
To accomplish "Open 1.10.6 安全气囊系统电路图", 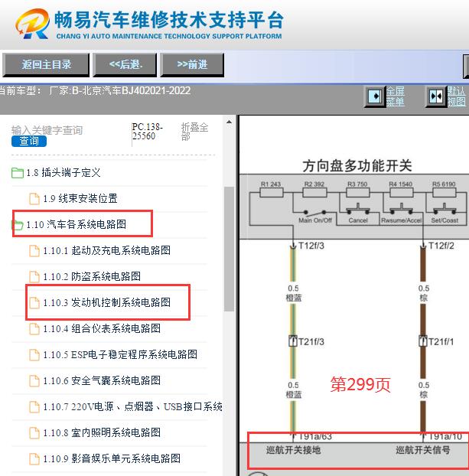I will 102,380.
